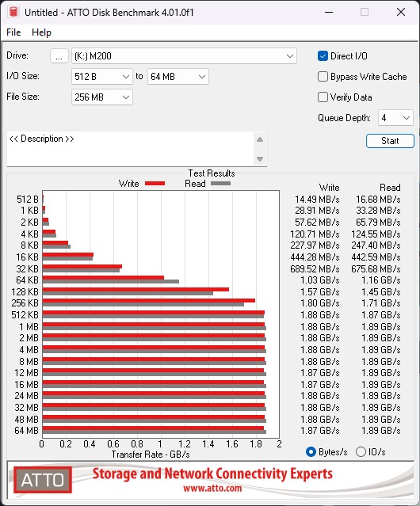Click the gray Read legend swatch
This screenshot has height=506, width=420.
pyautogui.click(x=220, y=183)
